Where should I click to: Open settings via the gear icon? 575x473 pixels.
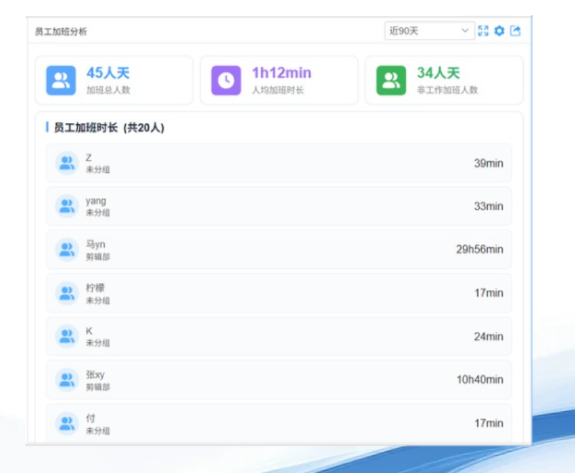[499, 31]
